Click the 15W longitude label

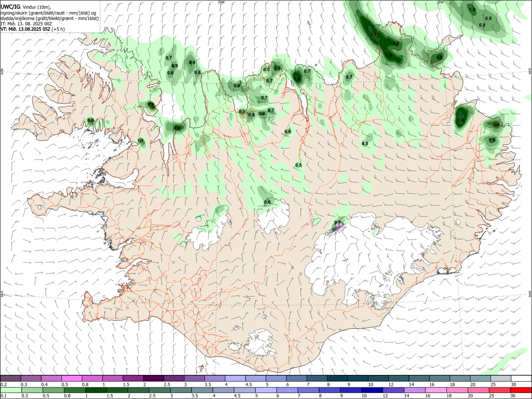click(440, 2)
